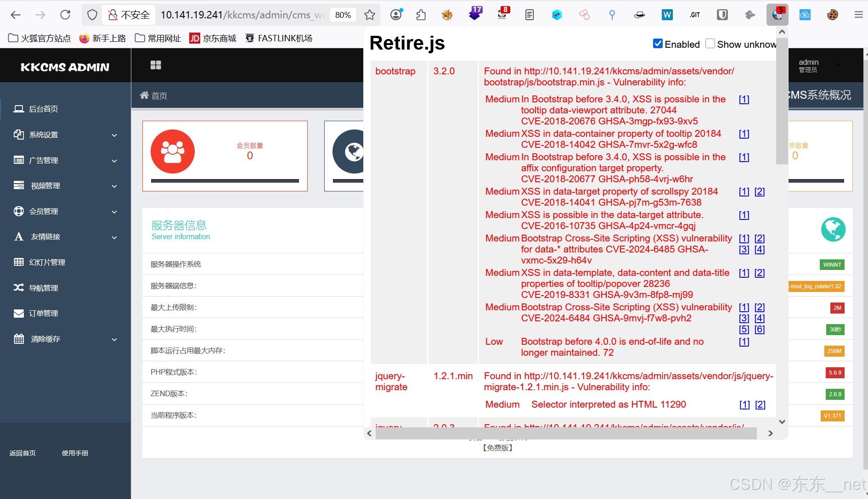Click the reader document extension icon
Viewport: 868px width, 499px height.
(530, 15)
